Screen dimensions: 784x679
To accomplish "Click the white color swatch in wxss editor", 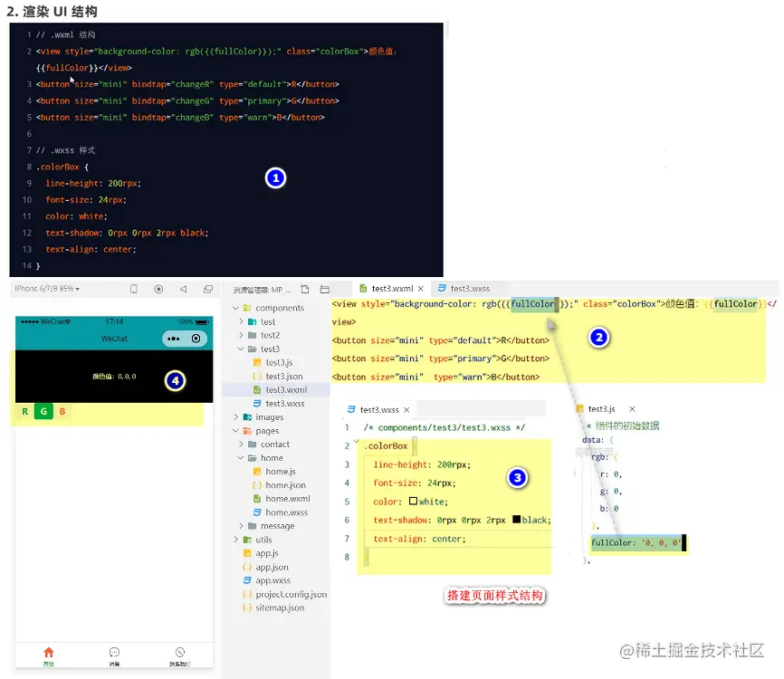I will (413, 501).
